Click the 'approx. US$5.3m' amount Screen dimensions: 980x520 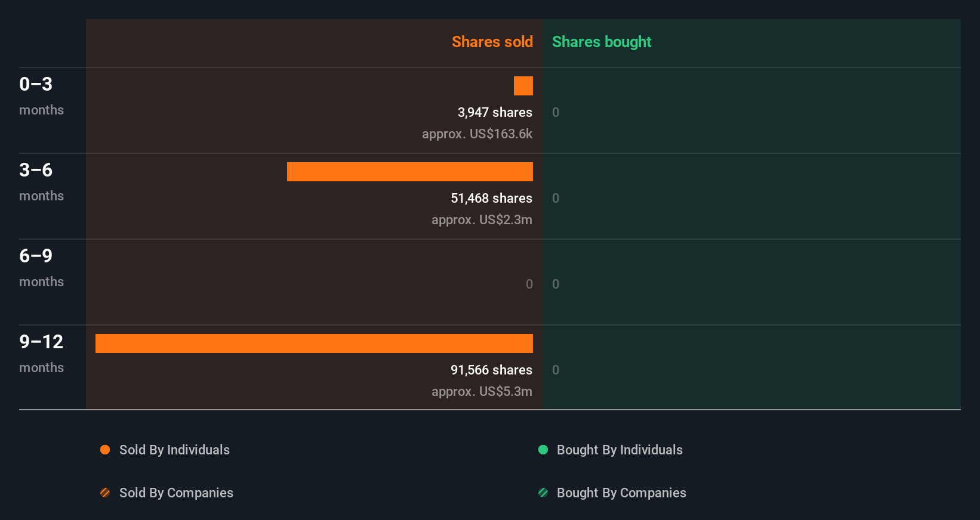[482, 391]
